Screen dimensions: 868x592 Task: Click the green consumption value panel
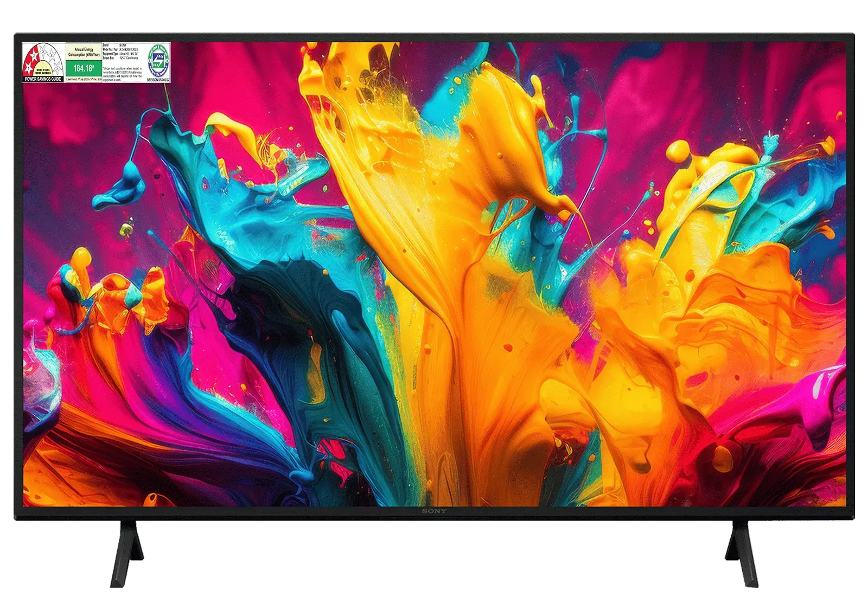84,67
